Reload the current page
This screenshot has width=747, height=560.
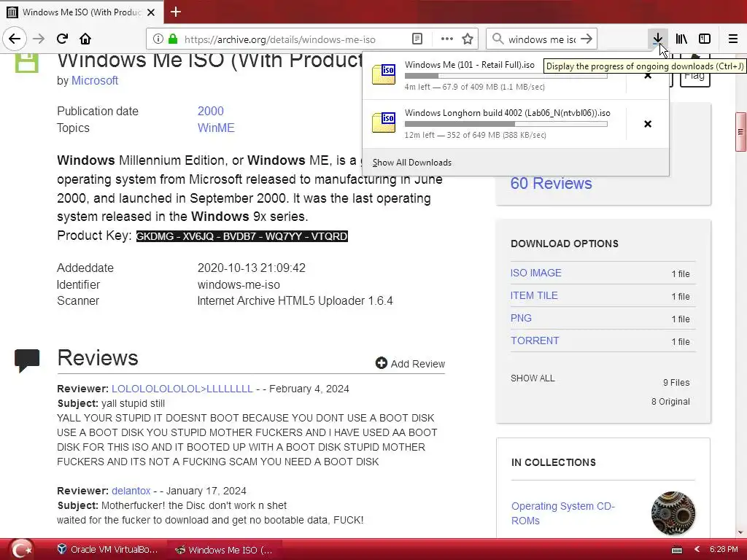coord(62,39)
